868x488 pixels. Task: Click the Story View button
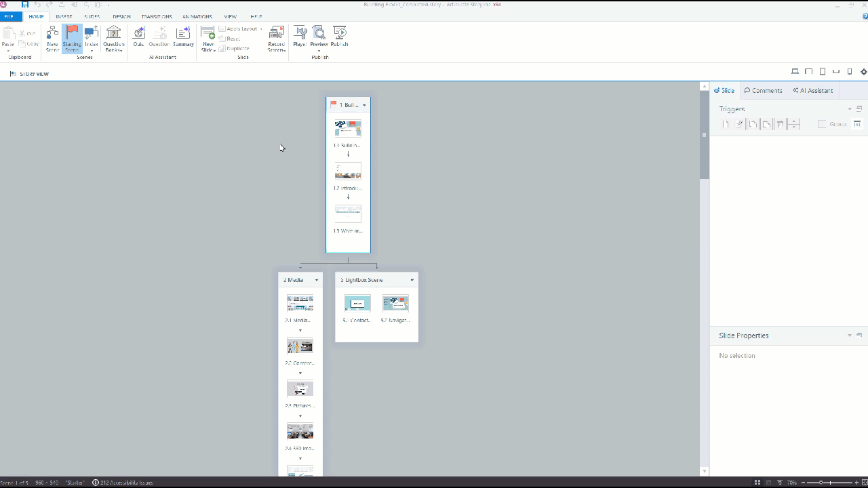tap(30, 74)
